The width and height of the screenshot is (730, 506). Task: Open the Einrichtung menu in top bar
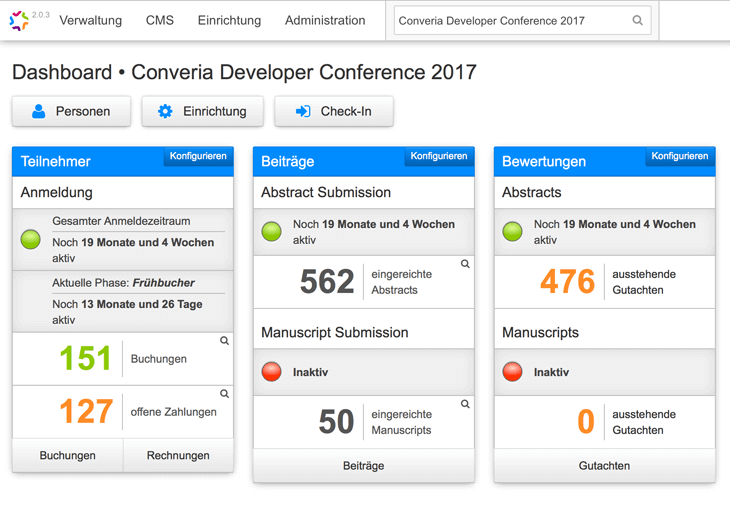tap(229, 20)
